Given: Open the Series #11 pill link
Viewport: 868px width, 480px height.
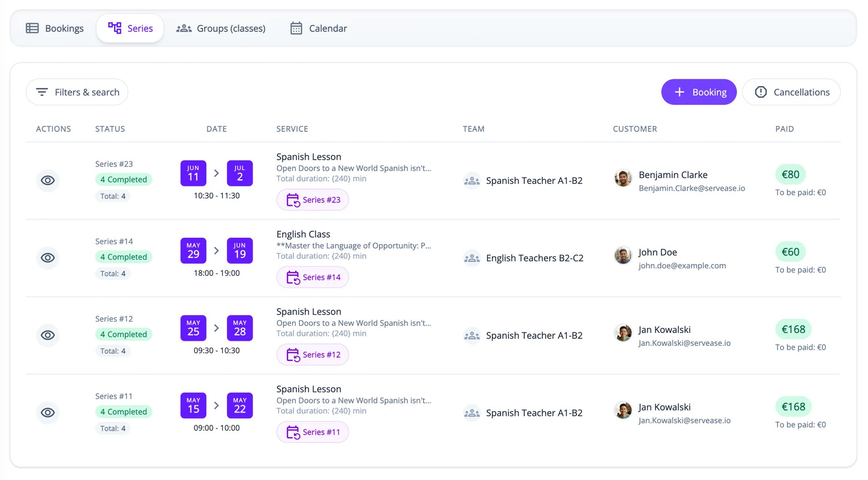Looking at the screenshot, I should tap(312, 433).
